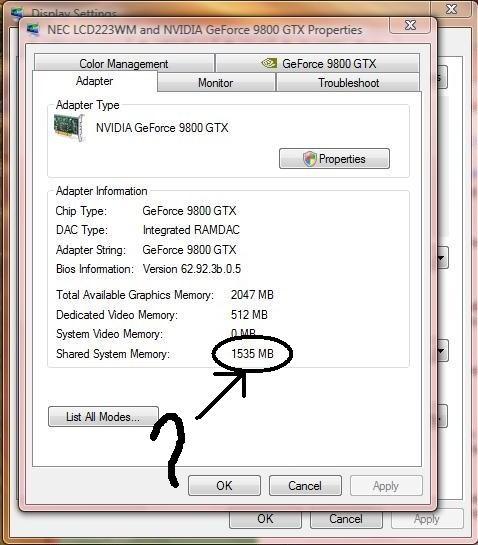The height and width of the screenshot is (545, 478).
Task: Switch to the Monitor tab
Action: pos(216,82)
